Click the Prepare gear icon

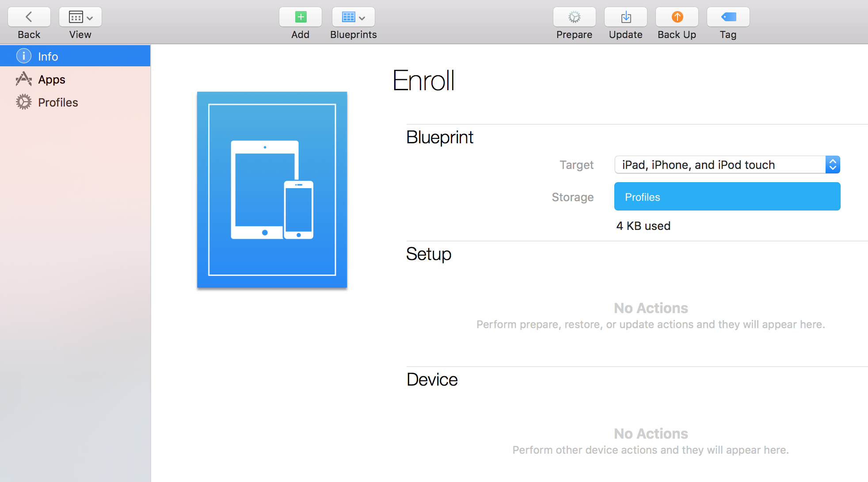tap(574, 17)
